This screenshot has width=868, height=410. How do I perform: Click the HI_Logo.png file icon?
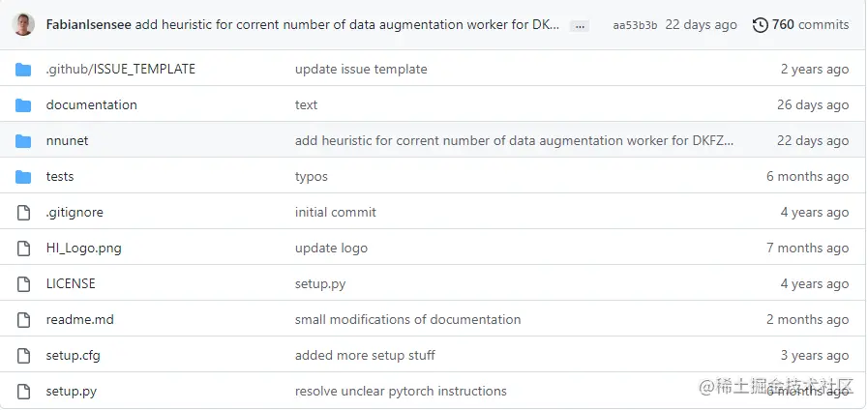click(24, 249)
